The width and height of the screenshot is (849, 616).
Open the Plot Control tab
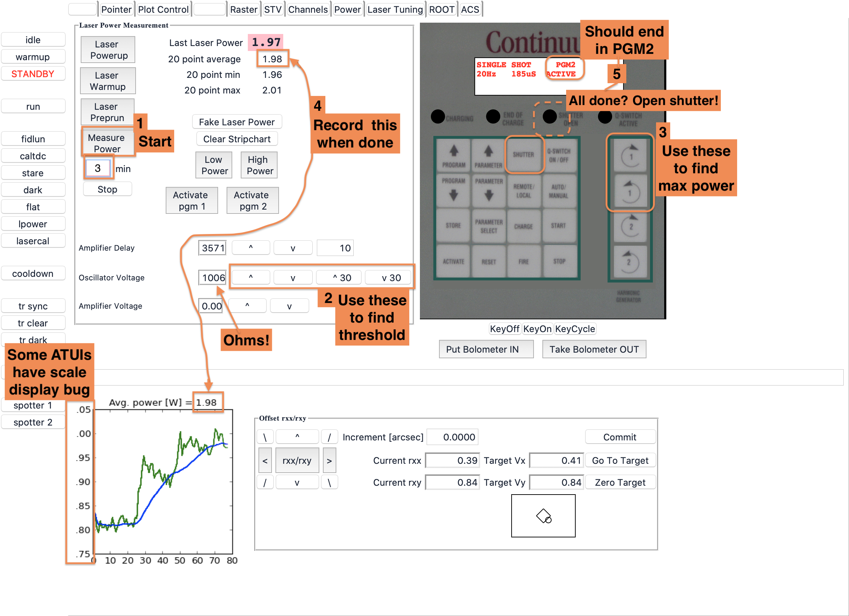[163, 9]
